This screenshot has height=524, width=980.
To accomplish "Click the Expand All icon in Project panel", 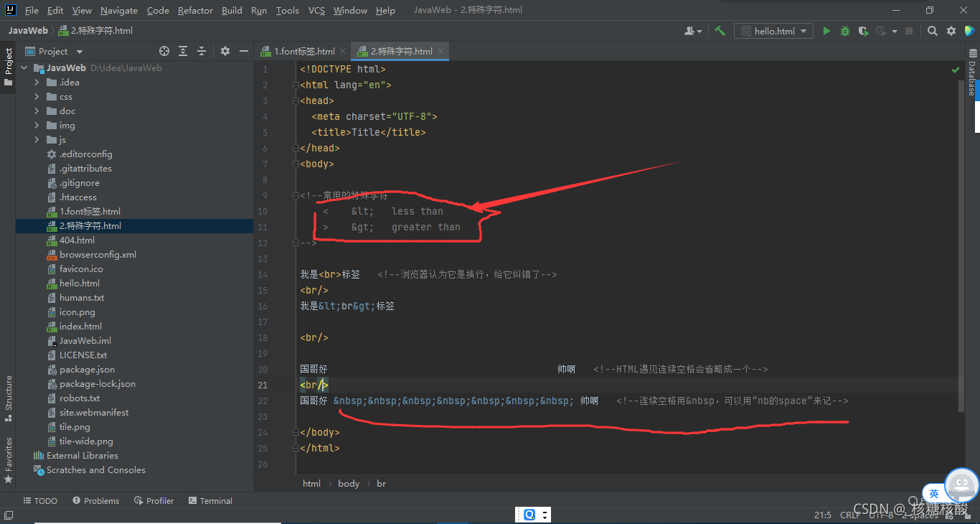I will coord(183,51).
